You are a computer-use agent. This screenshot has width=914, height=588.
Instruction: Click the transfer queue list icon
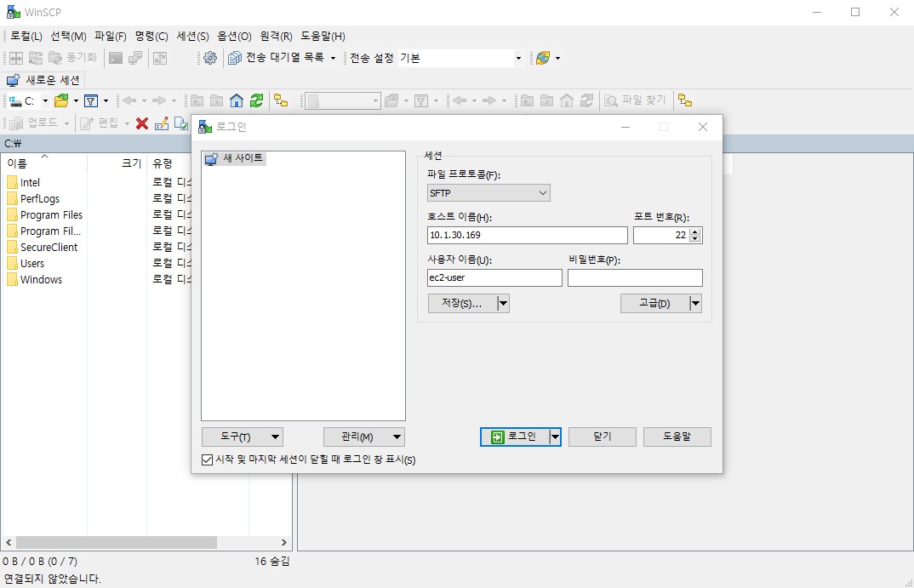point(235,58)
